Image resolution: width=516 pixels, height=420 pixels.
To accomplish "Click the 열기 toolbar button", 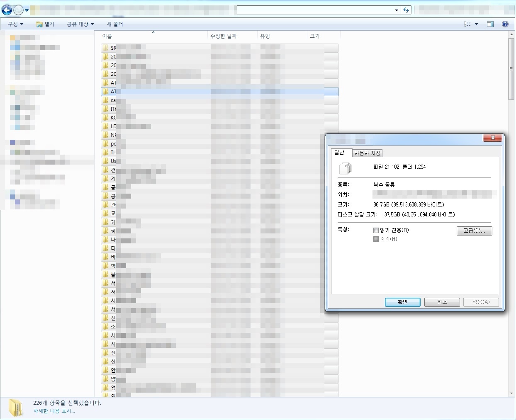I will tap(45, 24).
